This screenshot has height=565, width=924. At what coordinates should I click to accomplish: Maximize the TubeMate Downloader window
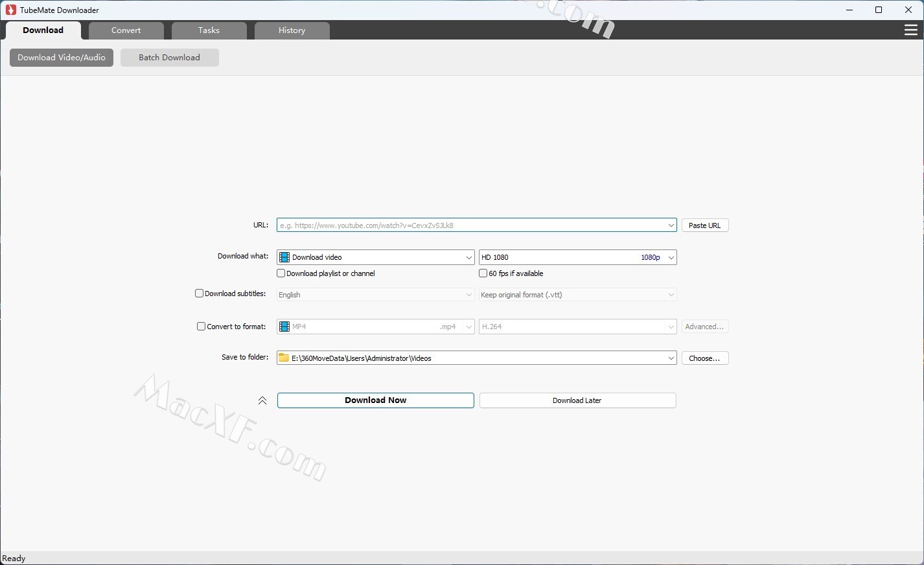879,10
